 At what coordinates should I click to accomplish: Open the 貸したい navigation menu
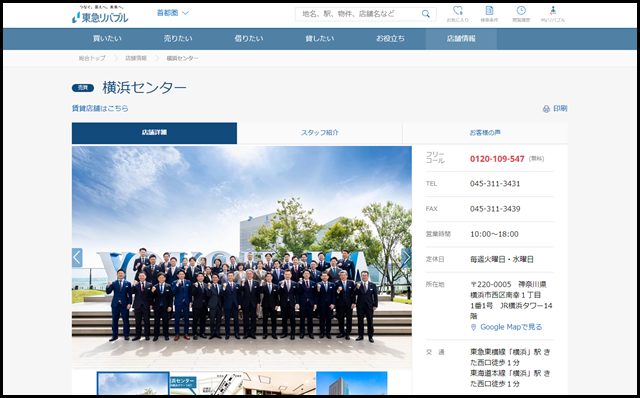pos(320,39)
